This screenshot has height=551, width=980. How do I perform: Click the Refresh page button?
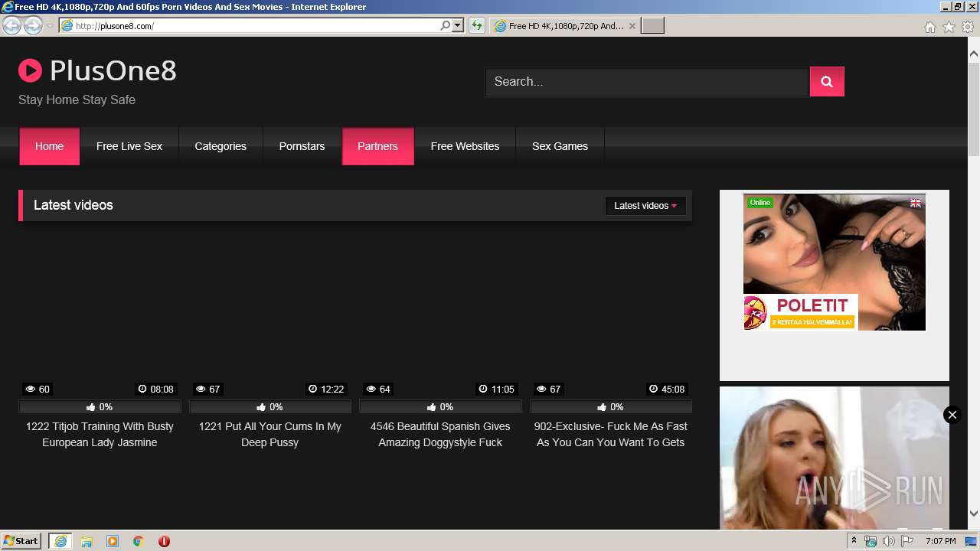(x=477, y=26)
